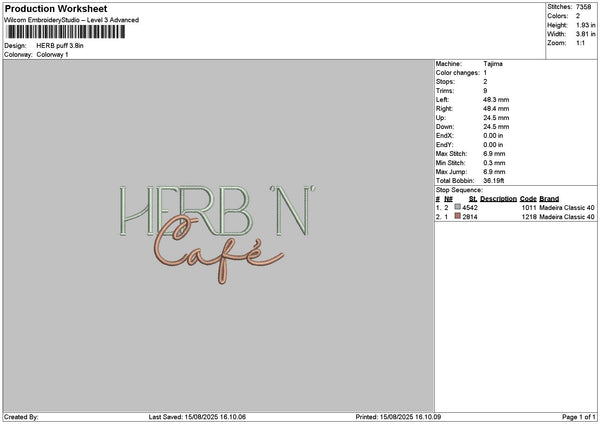Click the Color changes value 1

485,73
